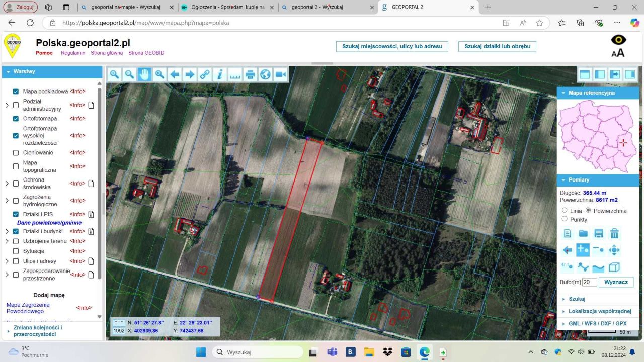Screen dimensions: 644x362
Task: Click the left-sidebar layout icon
Action: click(600, 74)
